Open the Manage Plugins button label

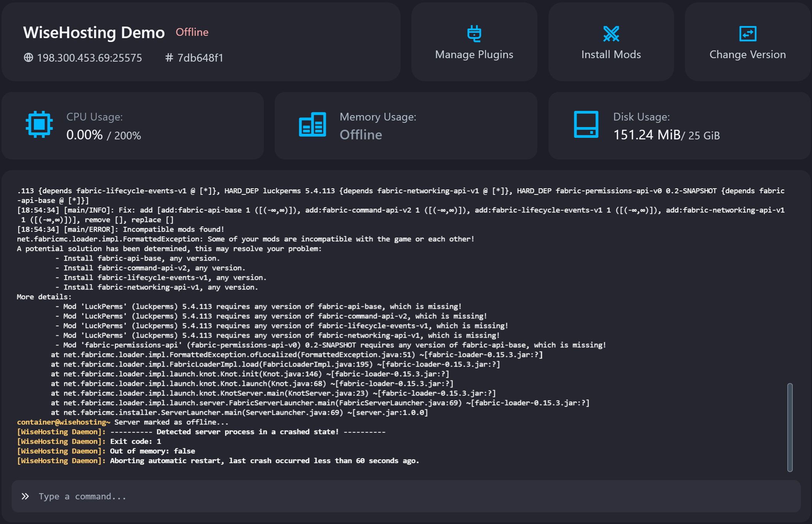(x=474, y=55)
